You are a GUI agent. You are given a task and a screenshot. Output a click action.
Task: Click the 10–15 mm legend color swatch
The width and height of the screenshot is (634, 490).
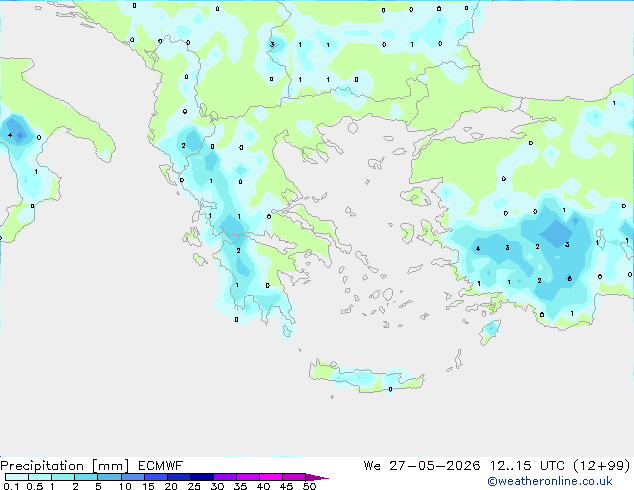[133, 477]
